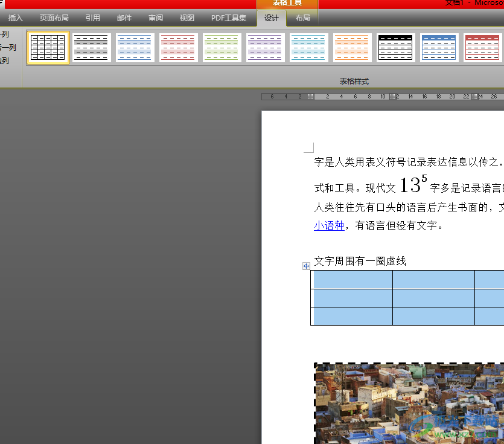
Task: Click the equation 13 superscript 5
Action: click(413, 184)
